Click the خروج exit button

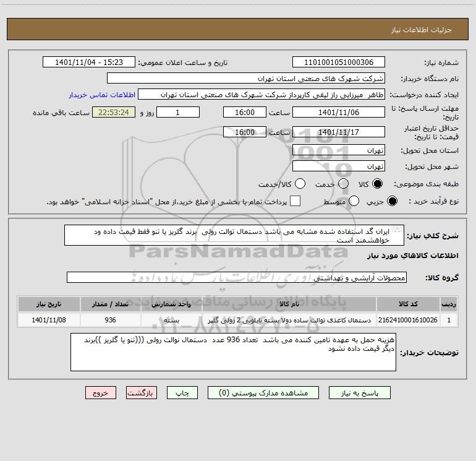click(101, 393)
